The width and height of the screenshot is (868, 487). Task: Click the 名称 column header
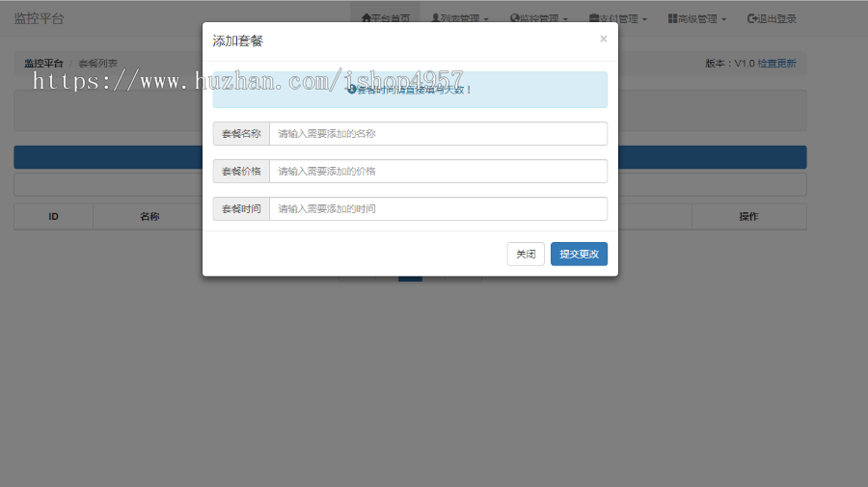pos(149,216)
